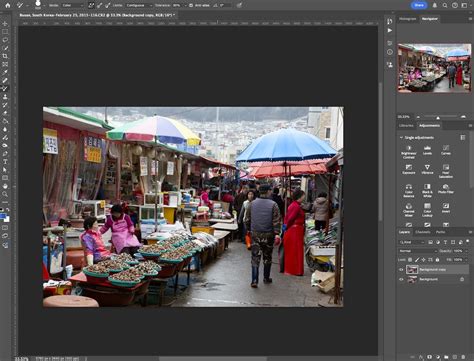The image size is (474, 361).
Task: Adjust the Navigator zoom slider
Action: (x=438, y=117)
